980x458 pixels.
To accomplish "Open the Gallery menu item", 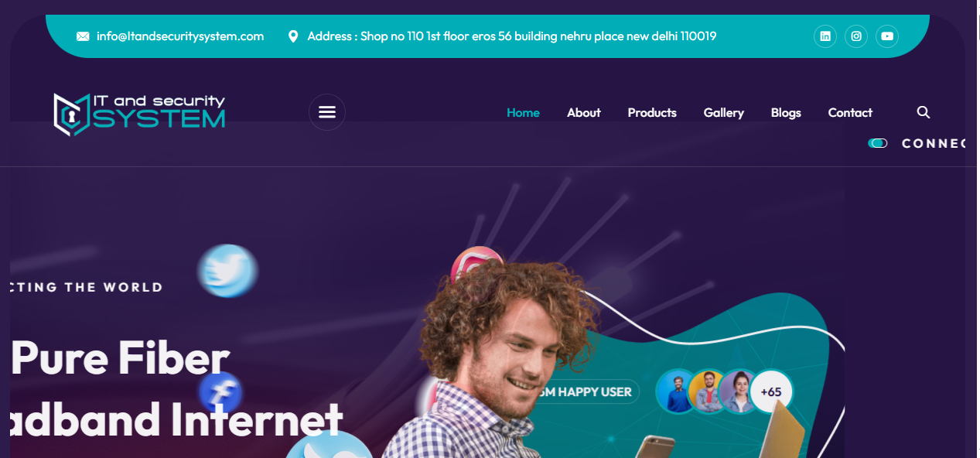I will pos(724,113).
